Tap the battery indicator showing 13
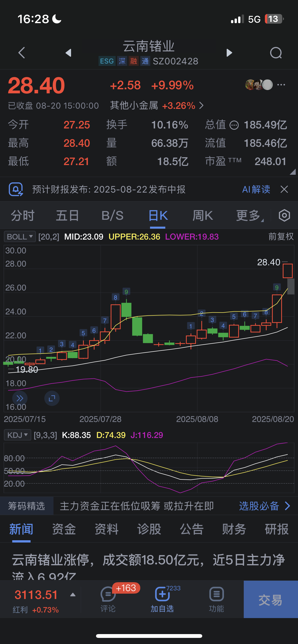Viewport: 298px width, 644px height. [x=274, y=19]
